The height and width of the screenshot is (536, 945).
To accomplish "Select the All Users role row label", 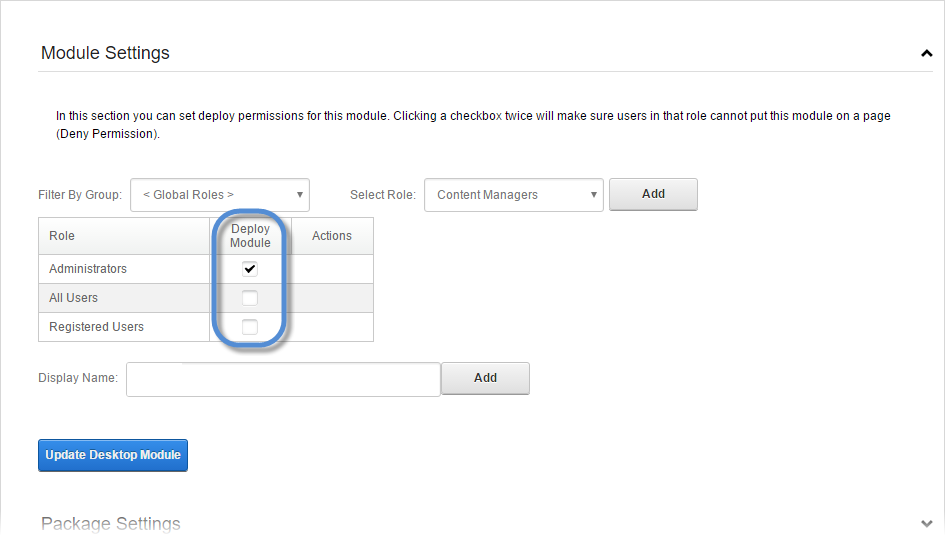I will pos(73,298).
